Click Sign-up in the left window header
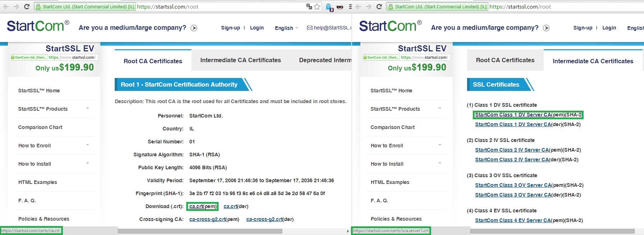644x235 pixels. click(x=230, y=28)
